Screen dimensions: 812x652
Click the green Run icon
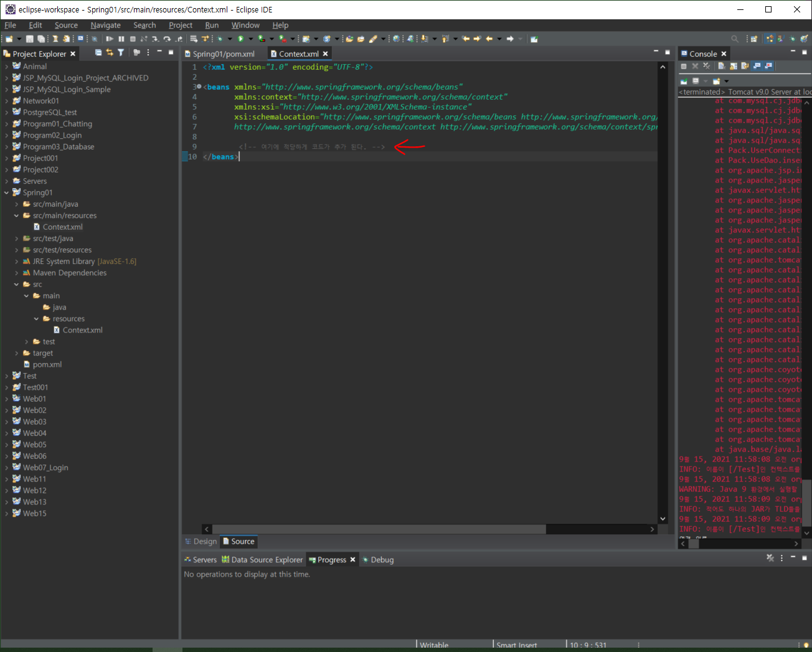[x=240, y=39]
